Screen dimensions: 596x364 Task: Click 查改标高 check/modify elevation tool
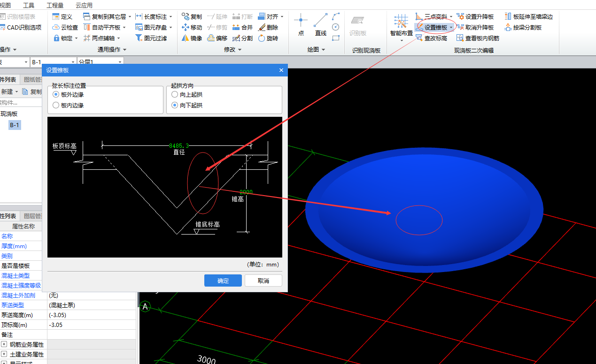coord(431,38)
